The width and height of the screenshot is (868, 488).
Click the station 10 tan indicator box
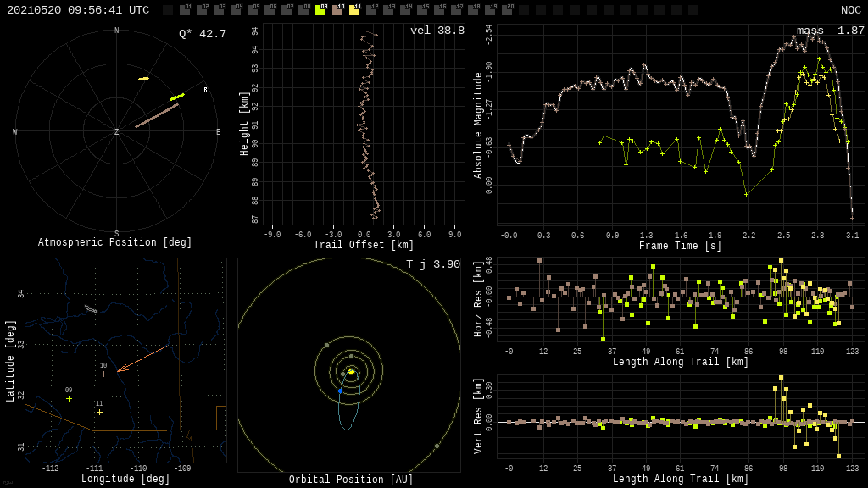click(337, 10)
